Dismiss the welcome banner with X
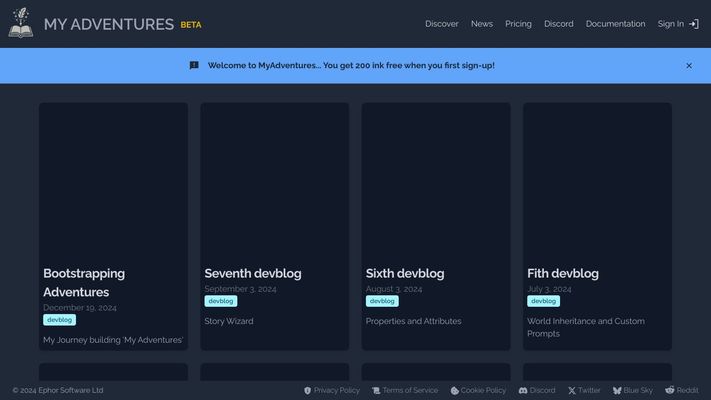 [x=688, y=66]
